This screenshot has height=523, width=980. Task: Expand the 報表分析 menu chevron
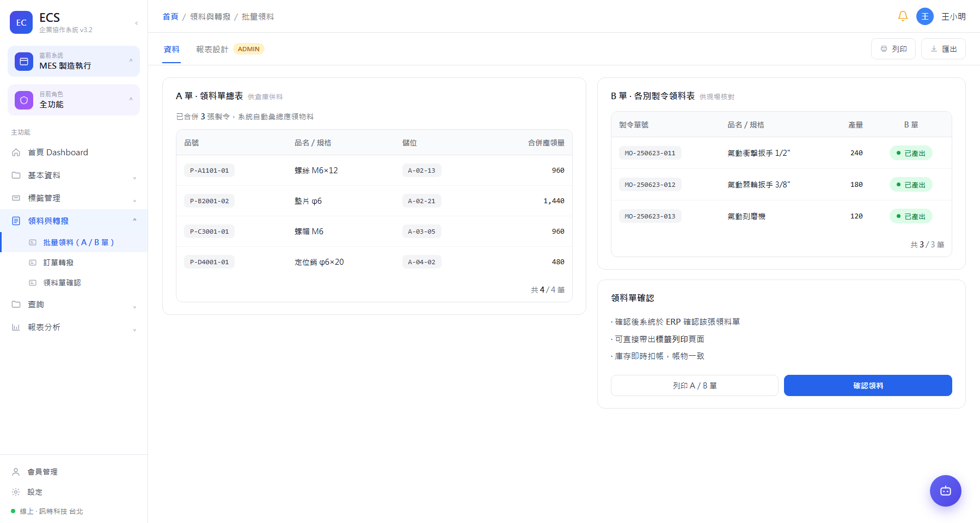134,330
